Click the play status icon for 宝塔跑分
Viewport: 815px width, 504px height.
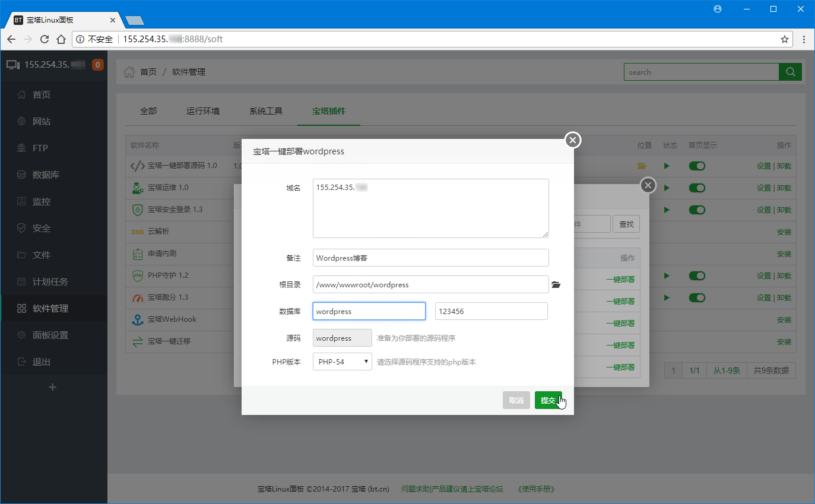click(x=667, y=298)
